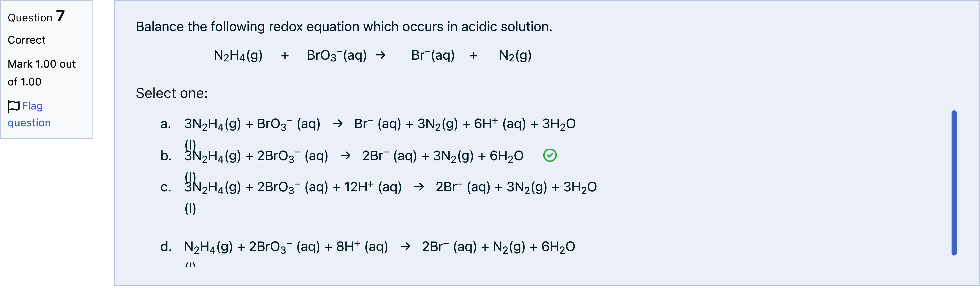Screen dimensions: 980x300
Task: Click BrO3−(aq) in the unbalanced equation
Action: 337,56
